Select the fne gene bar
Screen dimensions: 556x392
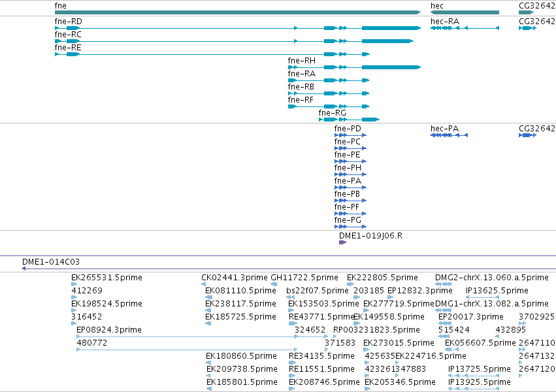pyautogui.click(x=238, y=12)
